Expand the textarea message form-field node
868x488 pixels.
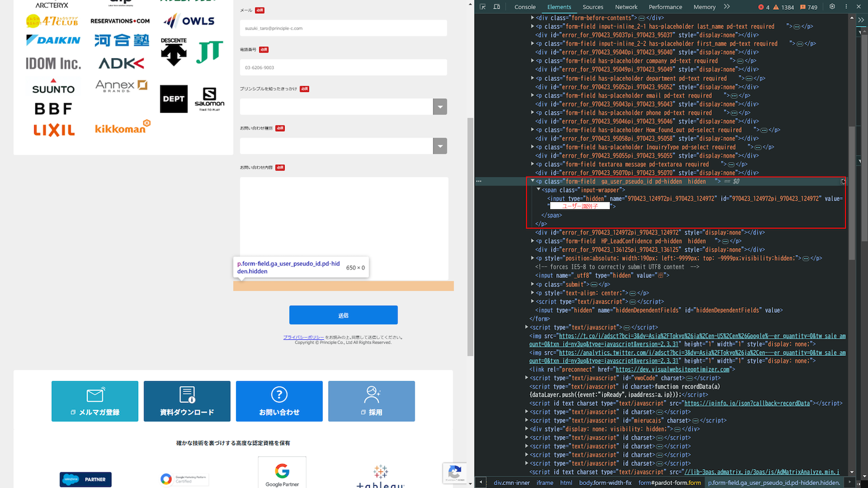532,164
